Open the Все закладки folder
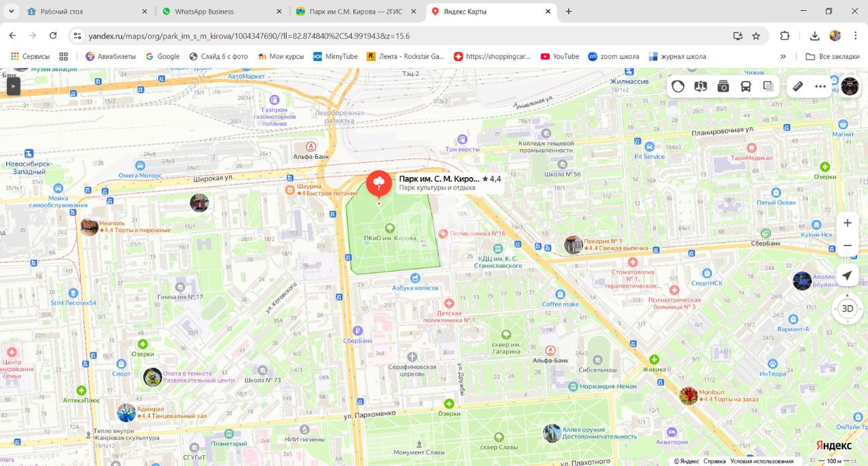The width and height of the screenshot is (868, 466). coord(832,56)
